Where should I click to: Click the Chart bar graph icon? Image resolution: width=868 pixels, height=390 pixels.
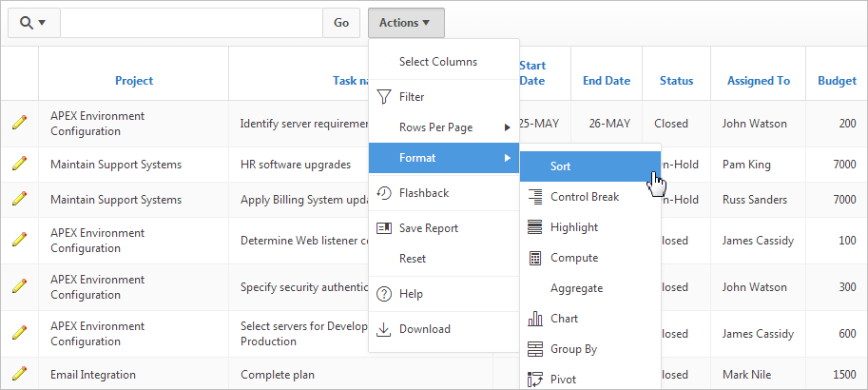coord(534,319)
